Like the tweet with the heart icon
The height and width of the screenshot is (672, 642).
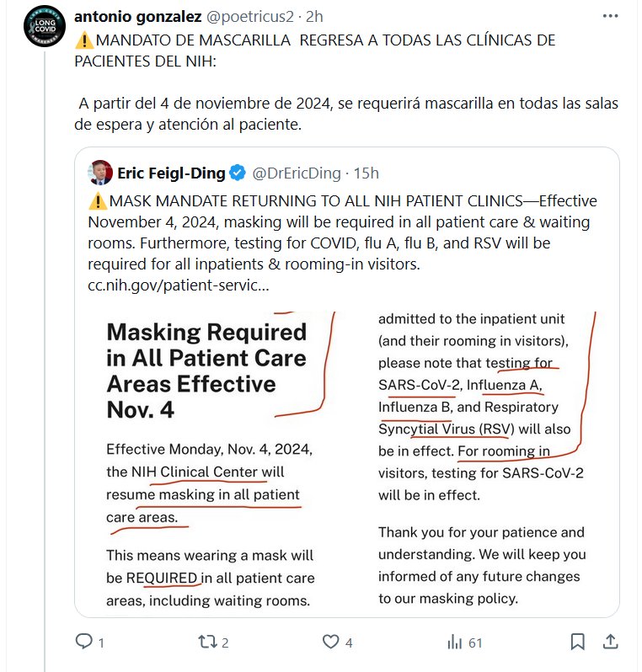click(329, 642)
